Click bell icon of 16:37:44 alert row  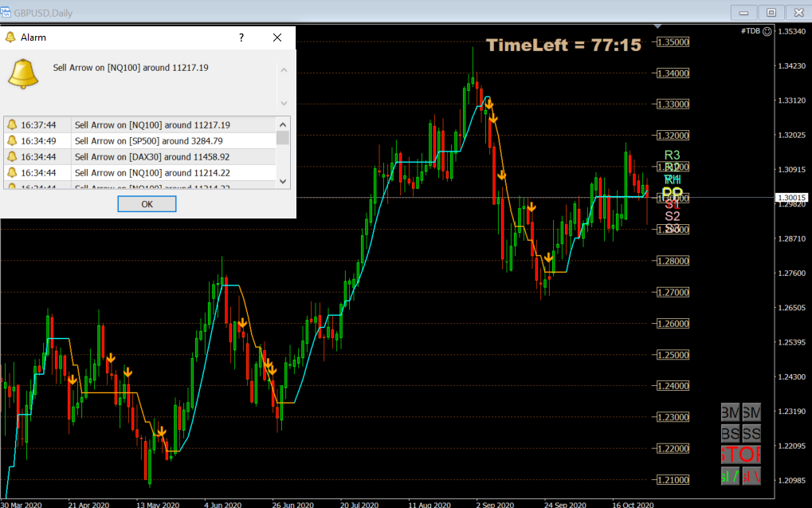[12, 125]
